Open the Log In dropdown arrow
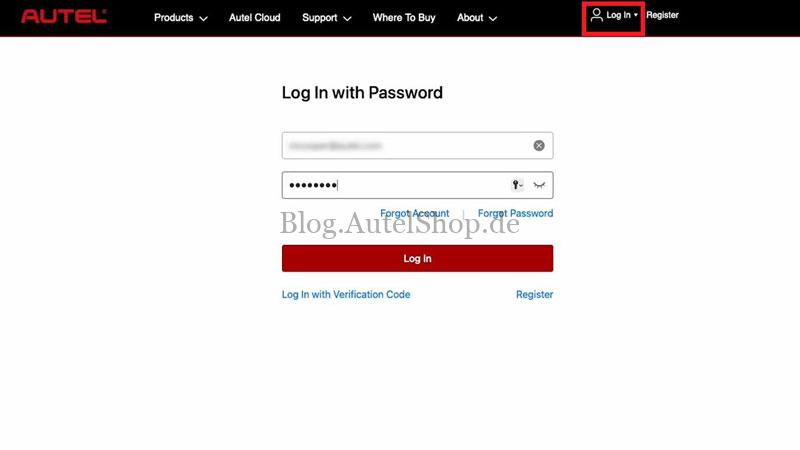The height and width of the screenshot is (450, 800). pyautogui.click(x=636, y=15)
